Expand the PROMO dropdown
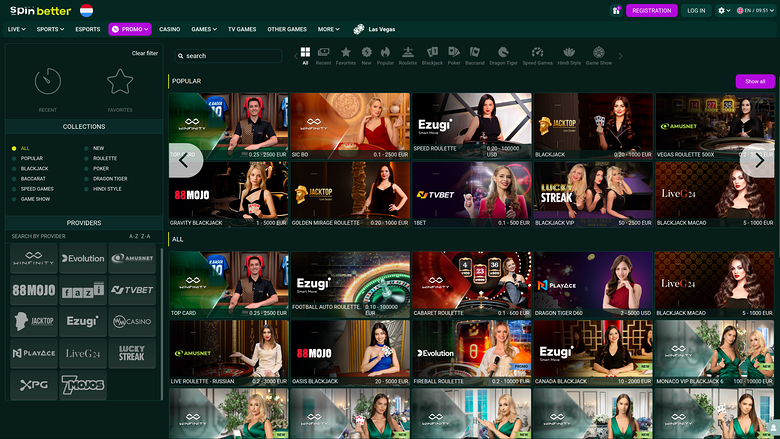This screenshot has width=780, height=439. [130, 29]
